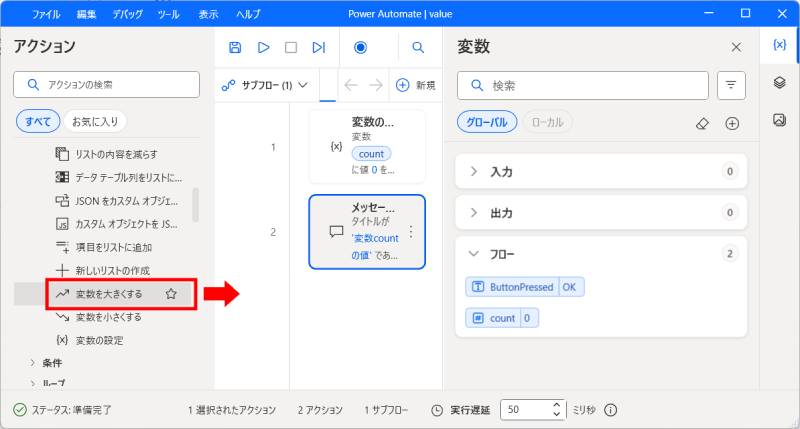This screenshot has width=800, height=429.
Task: Open the images pane icon
Action: (779, 120)
